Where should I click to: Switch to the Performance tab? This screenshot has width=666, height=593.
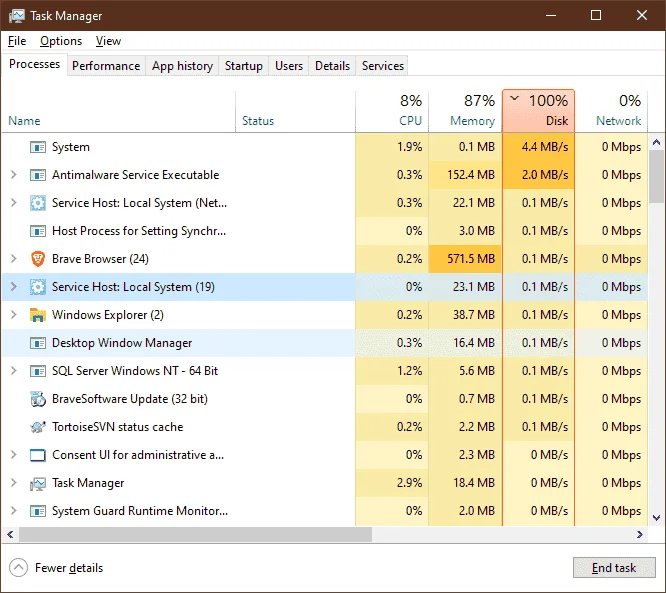coord(106,66)
